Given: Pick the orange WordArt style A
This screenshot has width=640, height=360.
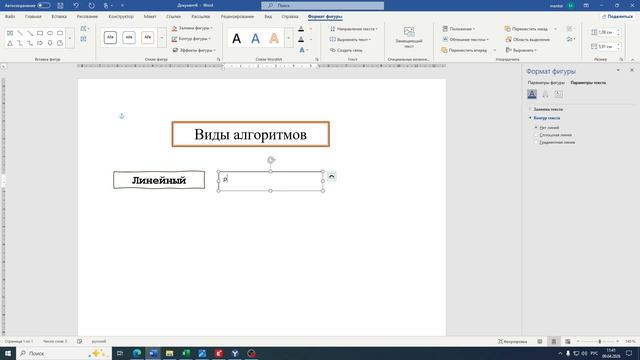Looking at the screenshot, I should pyautogui.click(x=274, y=38).
